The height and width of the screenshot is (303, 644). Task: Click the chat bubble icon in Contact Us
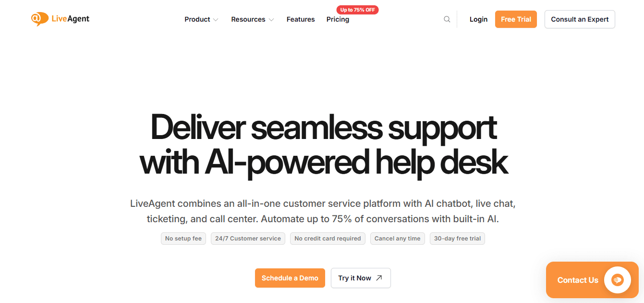(617, 280)
